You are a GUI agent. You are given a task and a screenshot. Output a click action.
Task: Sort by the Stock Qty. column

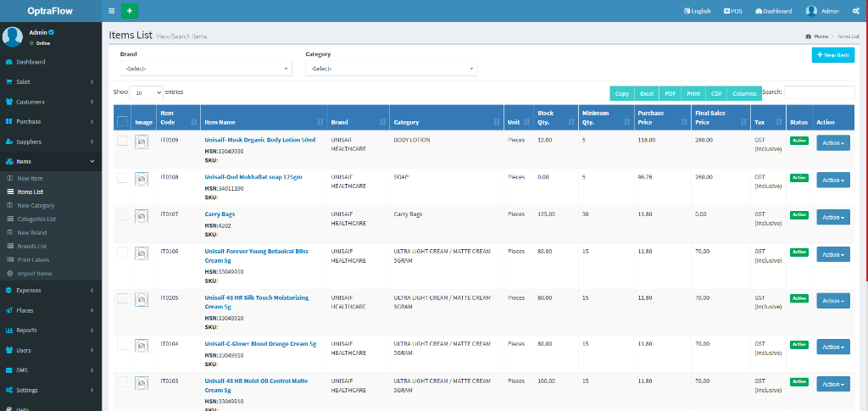556,117
